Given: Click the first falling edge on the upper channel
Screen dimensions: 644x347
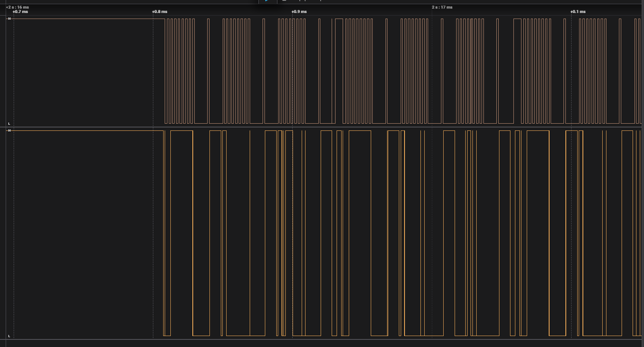Looking at the screenshot, I should [165, 71].
